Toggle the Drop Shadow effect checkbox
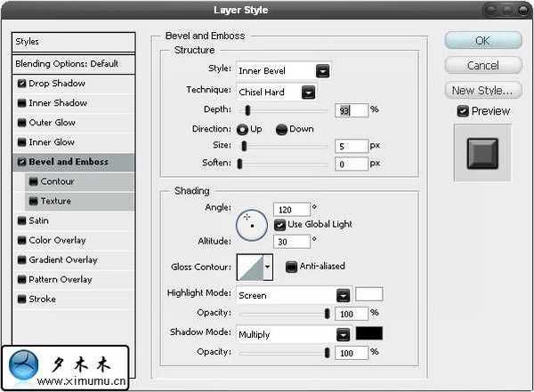This screenshot has height=392, width=534. 21,84
